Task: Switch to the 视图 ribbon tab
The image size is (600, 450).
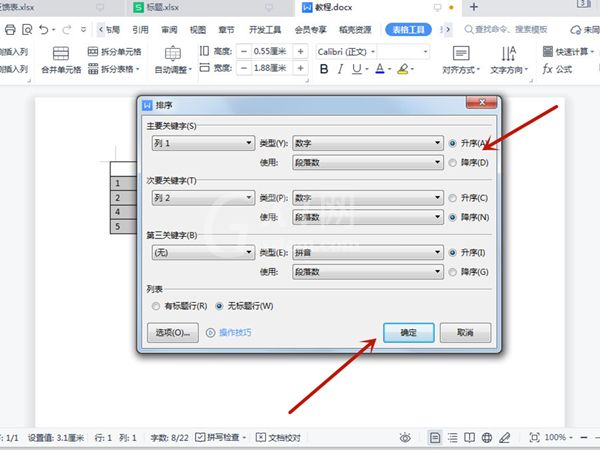Action: pos(198,29)
